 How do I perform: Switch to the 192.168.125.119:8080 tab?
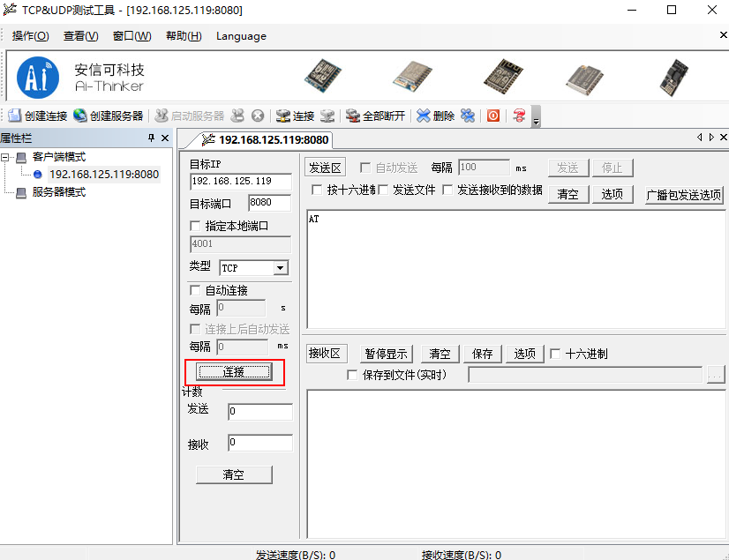point(271,139)
